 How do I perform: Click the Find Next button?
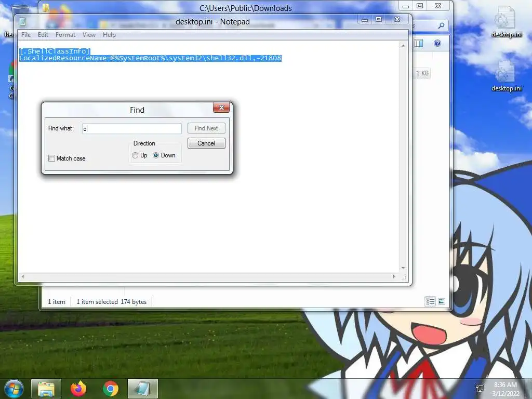206,128
